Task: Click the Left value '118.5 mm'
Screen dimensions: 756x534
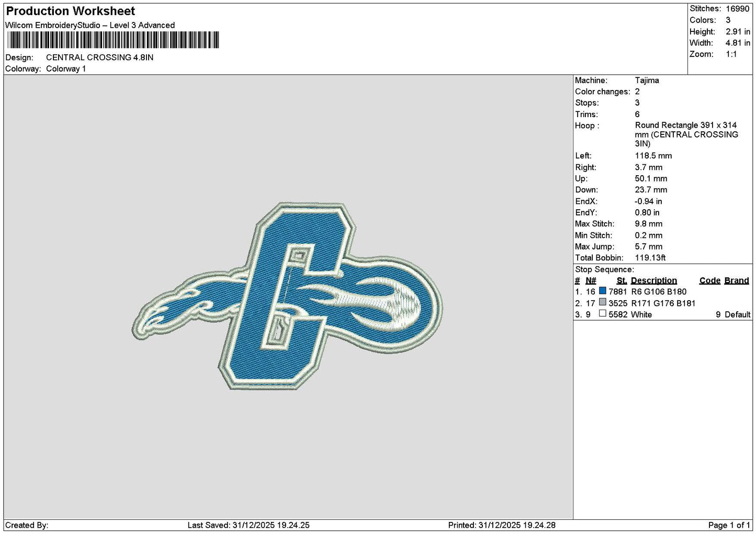Action: tap(653, 156)
